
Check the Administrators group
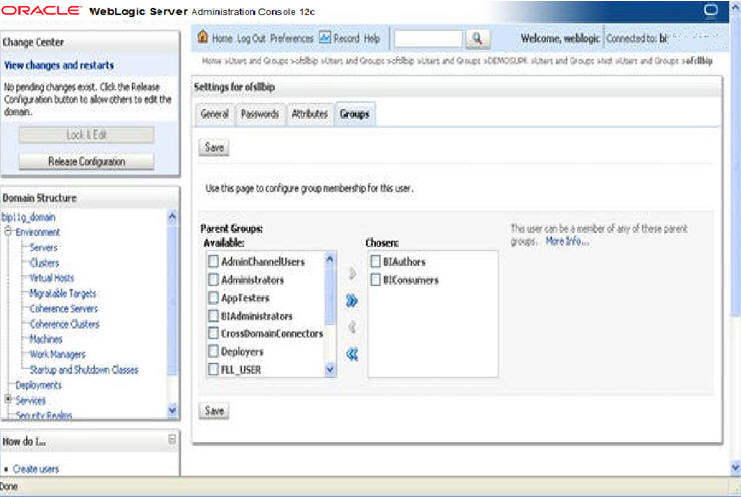[x=214, y=280]
